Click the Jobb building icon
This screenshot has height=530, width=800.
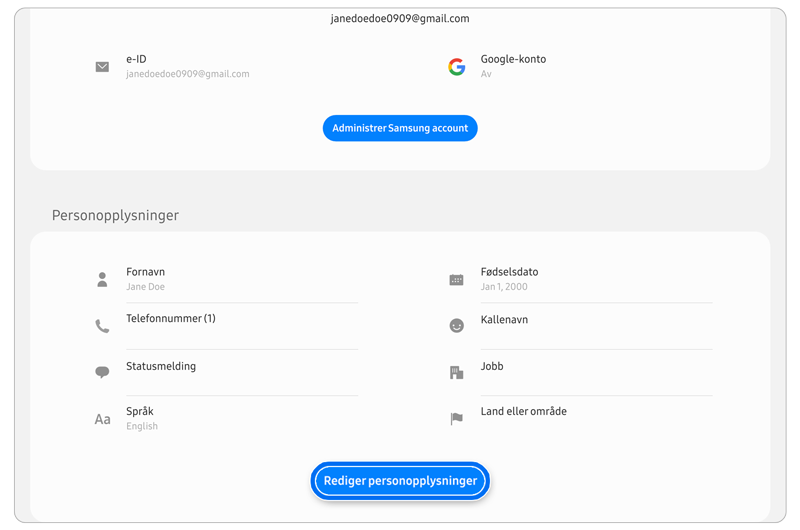click(x=456, y=372)
